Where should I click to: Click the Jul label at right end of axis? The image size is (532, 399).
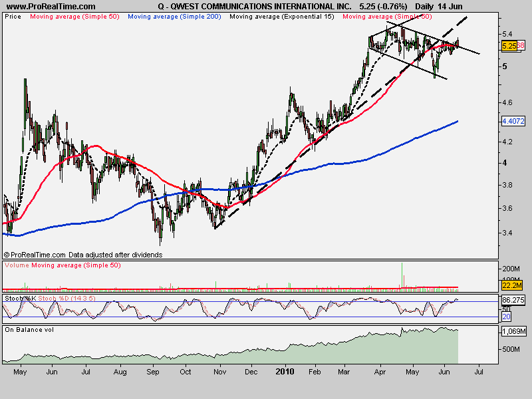(x=479, y=372)
